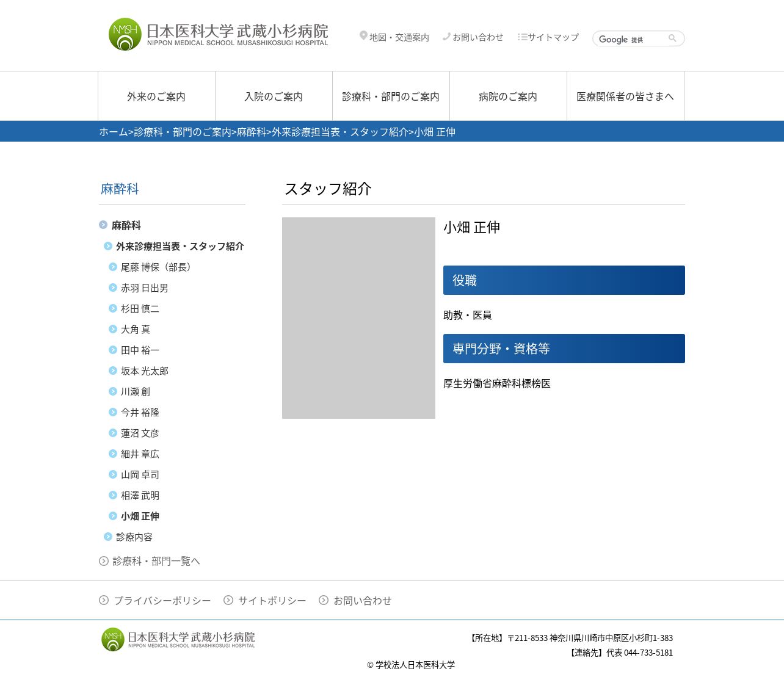Open staff page for 尾藤 博保（部長）
Screen dimensions: 784x677
coord(158,267)
